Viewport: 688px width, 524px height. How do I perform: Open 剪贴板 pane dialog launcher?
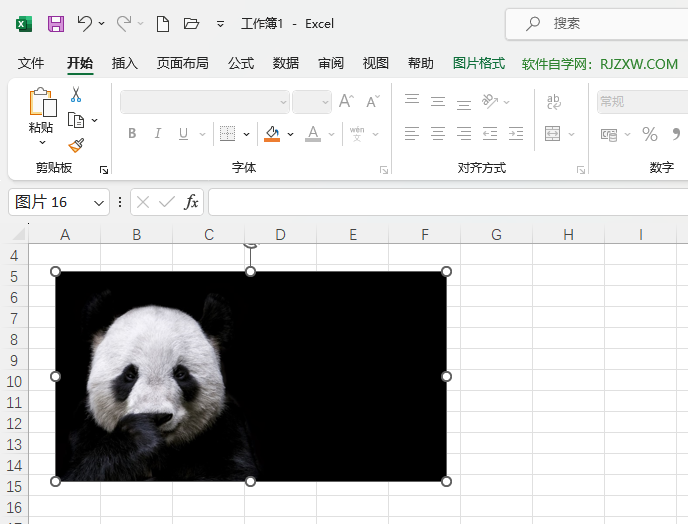pos(104,170)
